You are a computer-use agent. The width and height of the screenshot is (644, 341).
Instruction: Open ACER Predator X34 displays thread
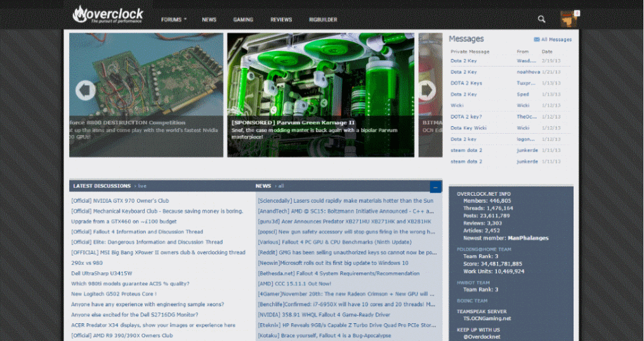coord(153,325)
